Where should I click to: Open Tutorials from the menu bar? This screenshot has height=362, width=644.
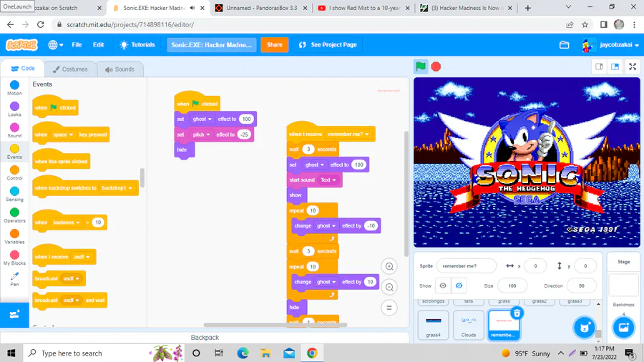click(x=137, y=45)
